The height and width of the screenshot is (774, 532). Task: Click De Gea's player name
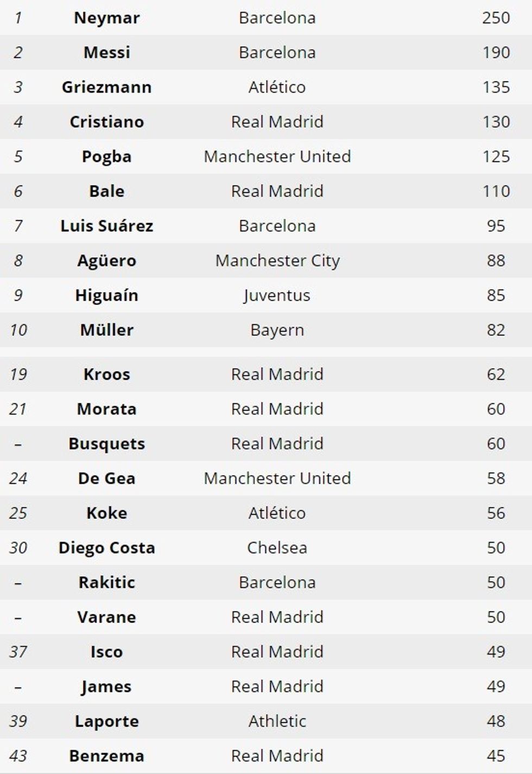(x=106, y=479)
